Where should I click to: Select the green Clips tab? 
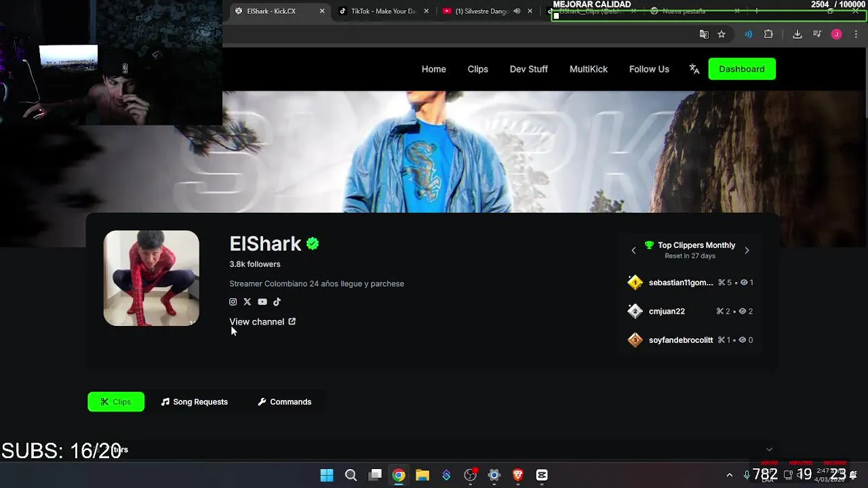click(x=116, y=402)
